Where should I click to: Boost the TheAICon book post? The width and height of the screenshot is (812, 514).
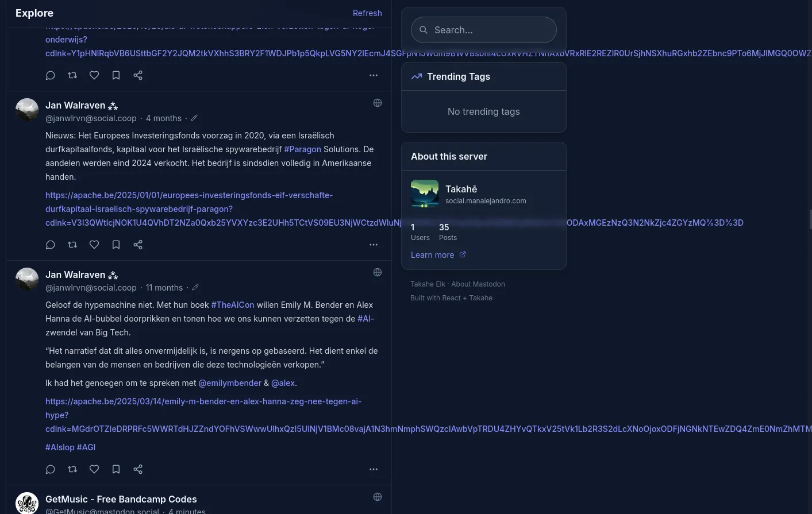72,469
